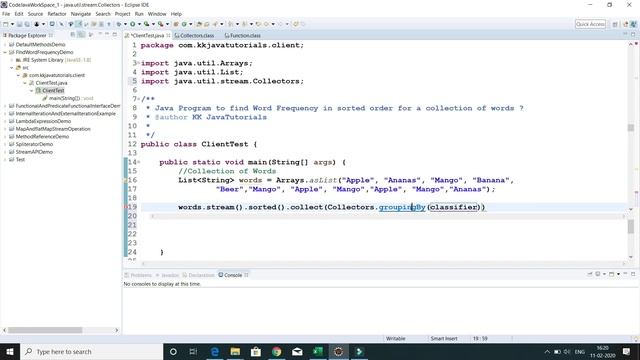Open the Windows notification center

coord(627,351)
